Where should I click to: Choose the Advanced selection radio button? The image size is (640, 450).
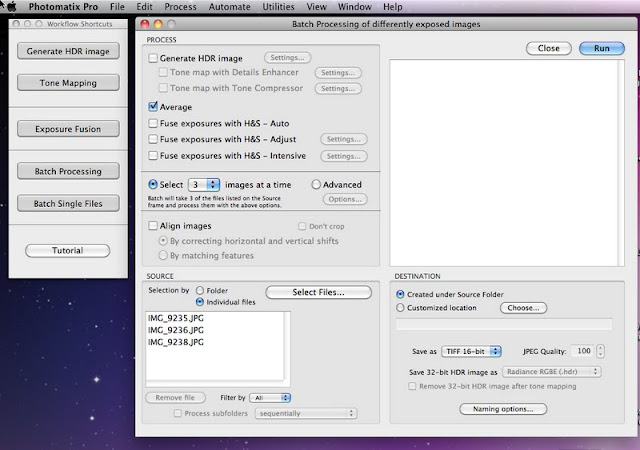pyautogui.click(x=316, y=185)
